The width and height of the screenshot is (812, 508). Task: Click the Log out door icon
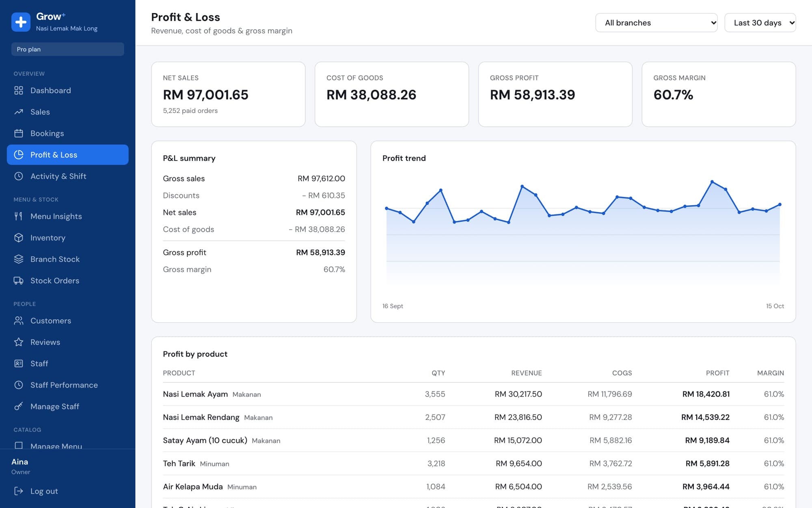pos(19,491)
